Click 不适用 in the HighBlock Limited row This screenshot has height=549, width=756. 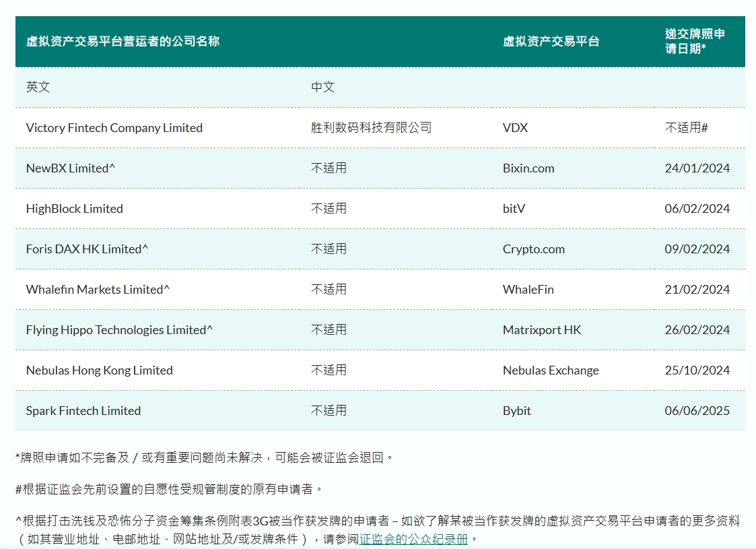329,209
